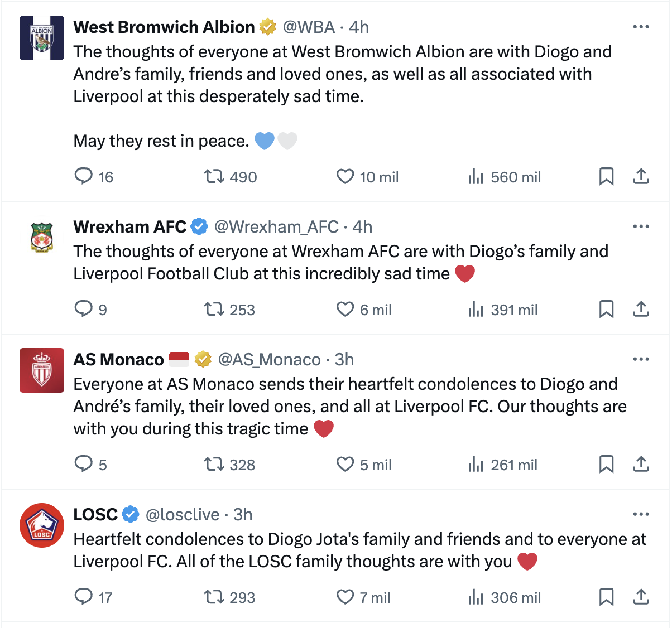Viewport: 672px width, 628px height.
Task: Bookmark the West Bromwich Albion tweet
Action: pyautogui.click(x=606, y=177)
